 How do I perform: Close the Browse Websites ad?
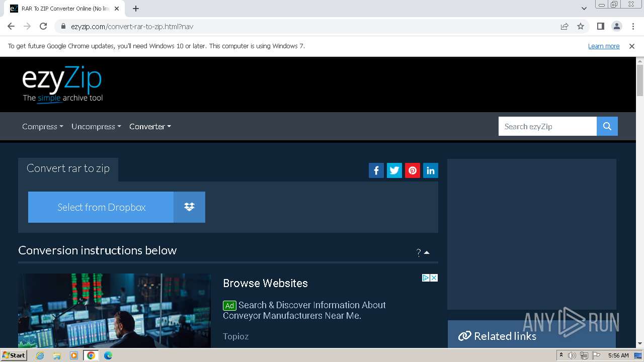point(434,278)
